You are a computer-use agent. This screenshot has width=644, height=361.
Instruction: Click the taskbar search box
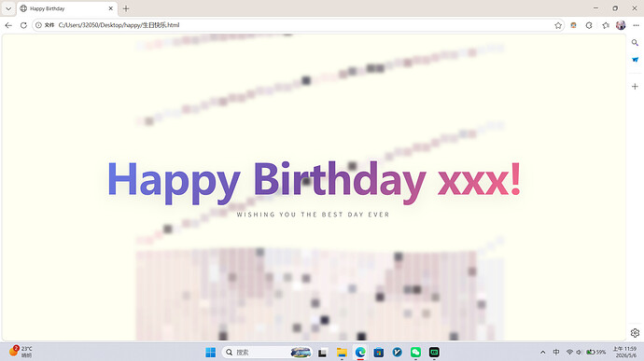[267, 352]
